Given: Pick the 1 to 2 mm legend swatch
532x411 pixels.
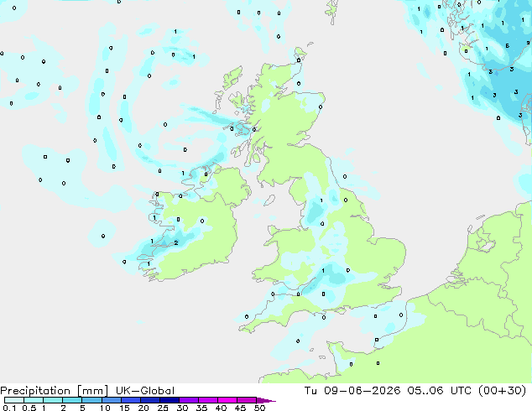Looking at the screenshot, I should pyautogui.click(x=53, y=400).
